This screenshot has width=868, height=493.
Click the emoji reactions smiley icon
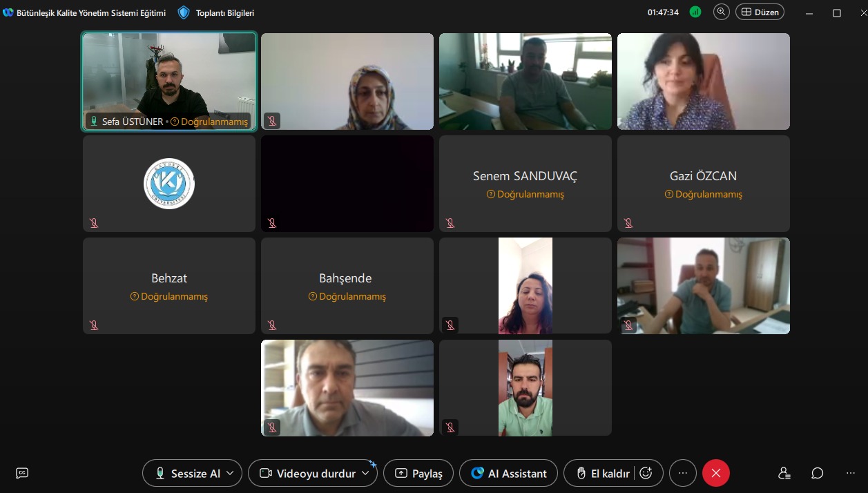pos(646,473)
